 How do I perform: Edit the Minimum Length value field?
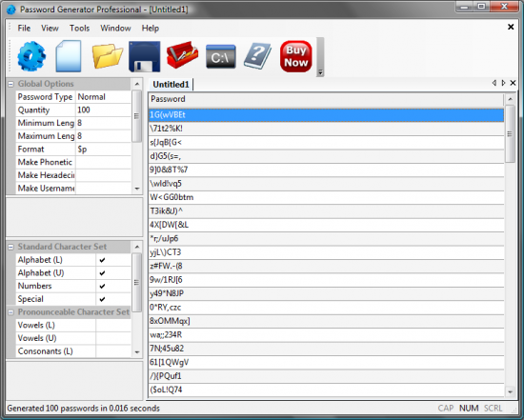[x=103, y=123]
